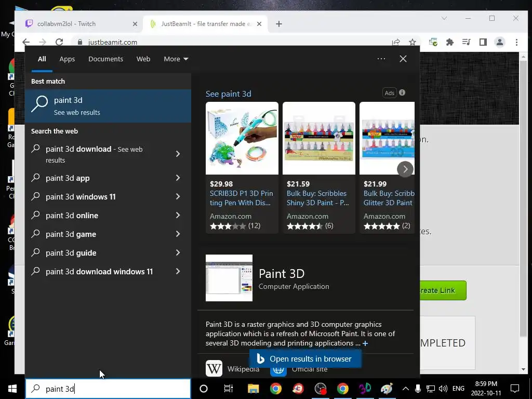Viewport: 532px width, 399px height.
Task: Open Scribbles Shiny 3D Paint thumbnail
Action: coord(319,138)
